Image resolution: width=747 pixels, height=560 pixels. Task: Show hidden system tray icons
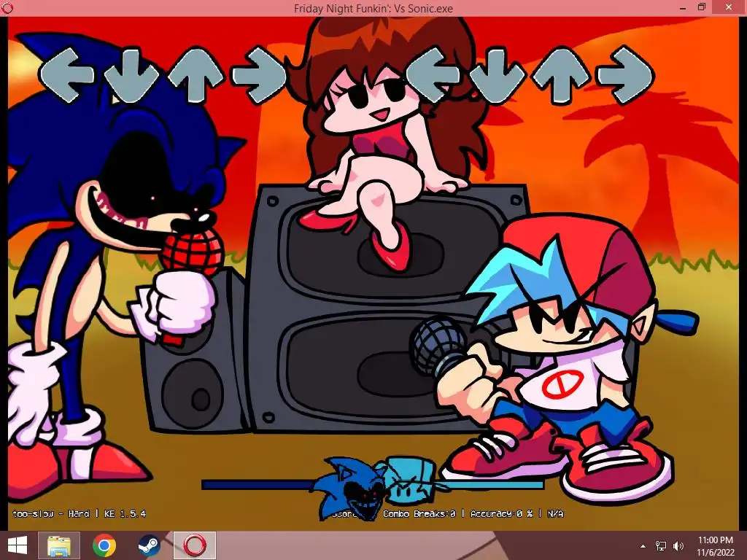pos(643,546)
